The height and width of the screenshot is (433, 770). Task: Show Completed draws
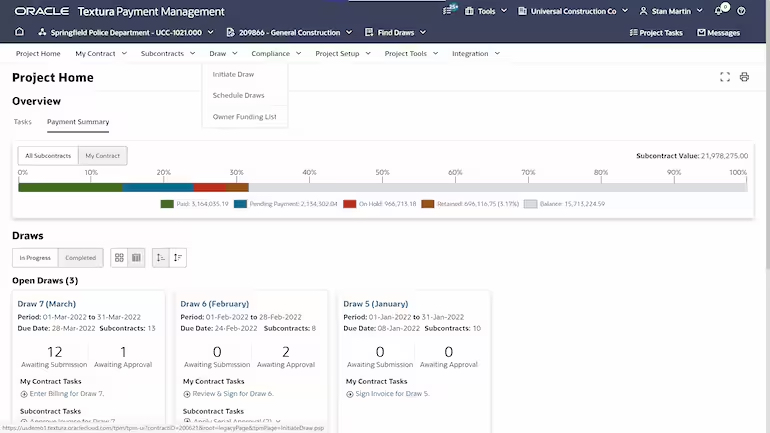[81, 258]
